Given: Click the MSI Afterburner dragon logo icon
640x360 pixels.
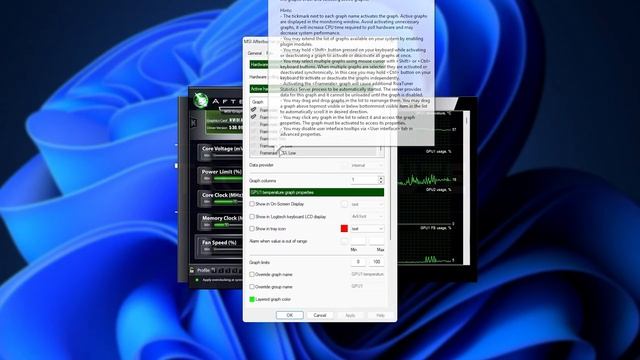Looking at the screenshot, I should 200,100.
